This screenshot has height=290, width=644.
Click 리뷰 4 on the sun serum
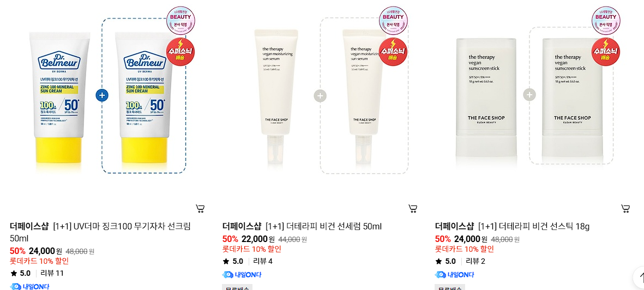[263, 261]
